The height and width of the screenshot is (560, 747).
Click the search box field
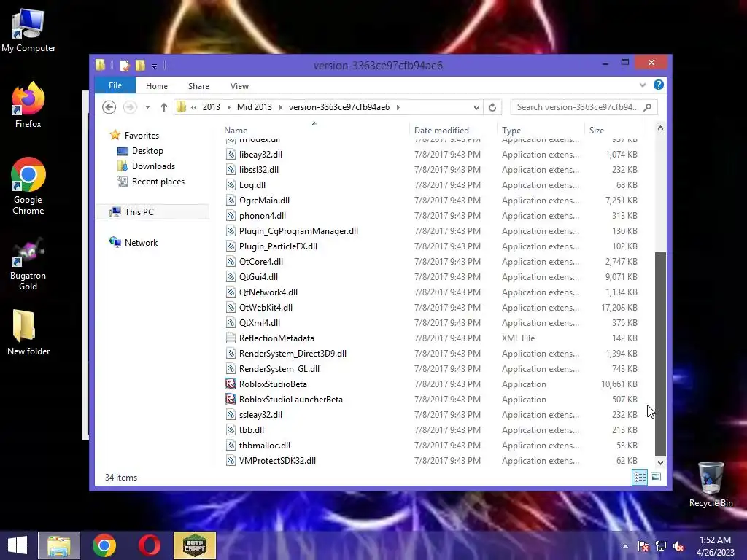pos(584,107)
